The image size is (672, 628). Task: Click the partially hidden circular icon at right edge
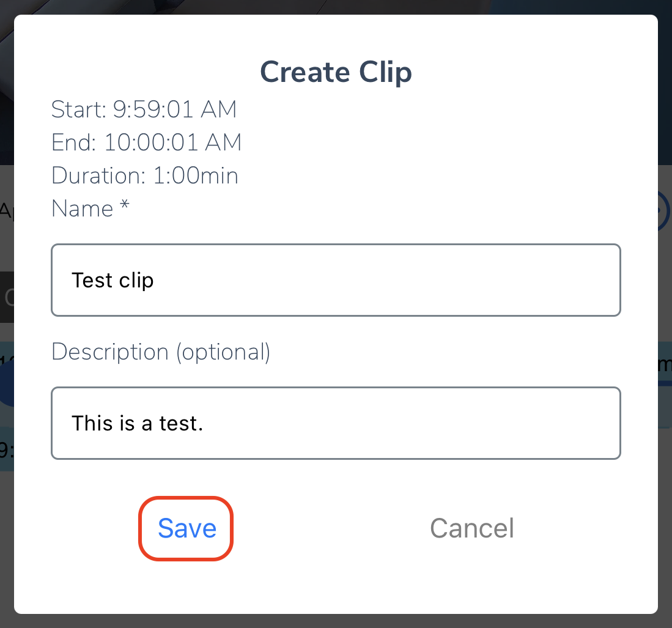(x=664, y=210)
